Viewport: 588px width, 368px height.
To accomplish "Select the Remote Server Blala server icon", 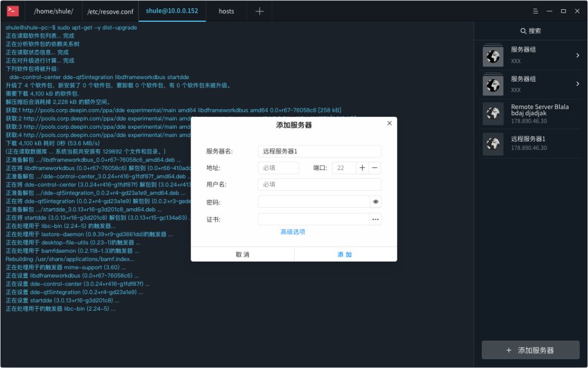I will (493, 113).
